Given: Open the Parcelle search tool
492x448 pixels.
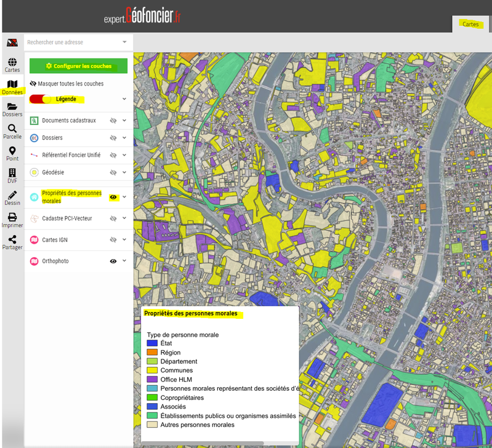Looking at the screenshot, I should [x=12, y=129].
